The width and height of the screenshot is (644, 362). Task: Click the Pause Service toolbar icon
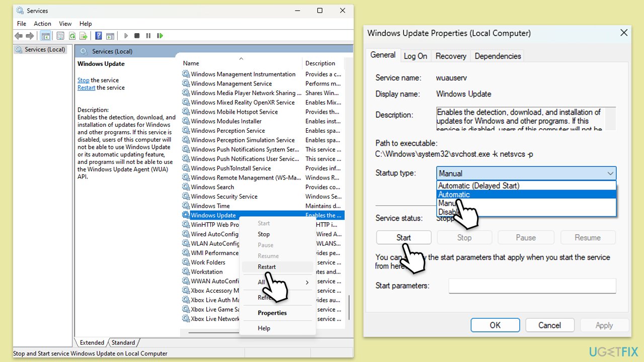148,36
